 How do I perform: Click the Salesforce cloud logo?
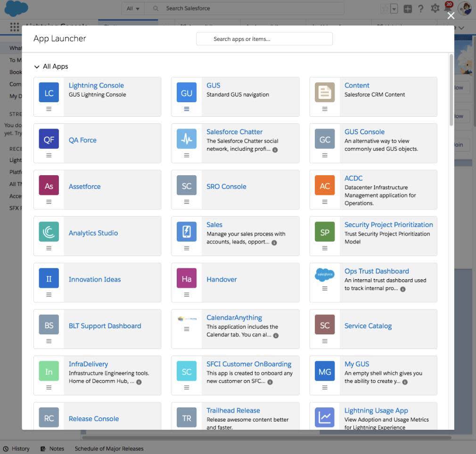tap(16, 8)
